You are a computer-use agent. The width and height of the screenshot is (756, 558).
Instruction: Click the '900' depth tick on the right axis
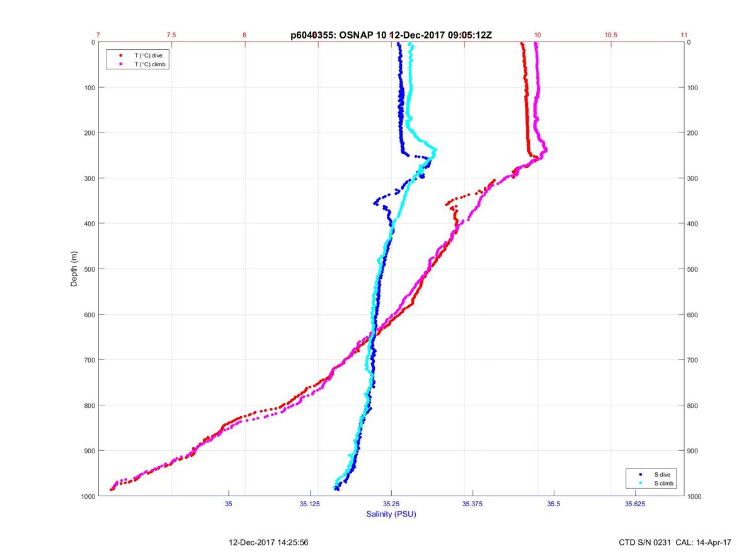coord(694,451)
